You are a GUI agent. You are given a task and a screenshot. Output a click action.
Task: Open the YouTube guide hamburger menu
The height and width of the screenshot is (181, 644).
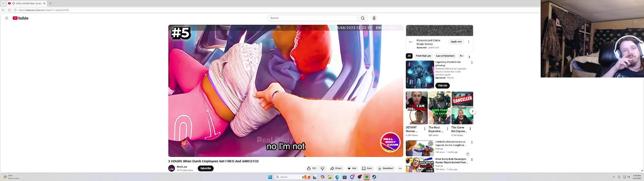[7, 18]
